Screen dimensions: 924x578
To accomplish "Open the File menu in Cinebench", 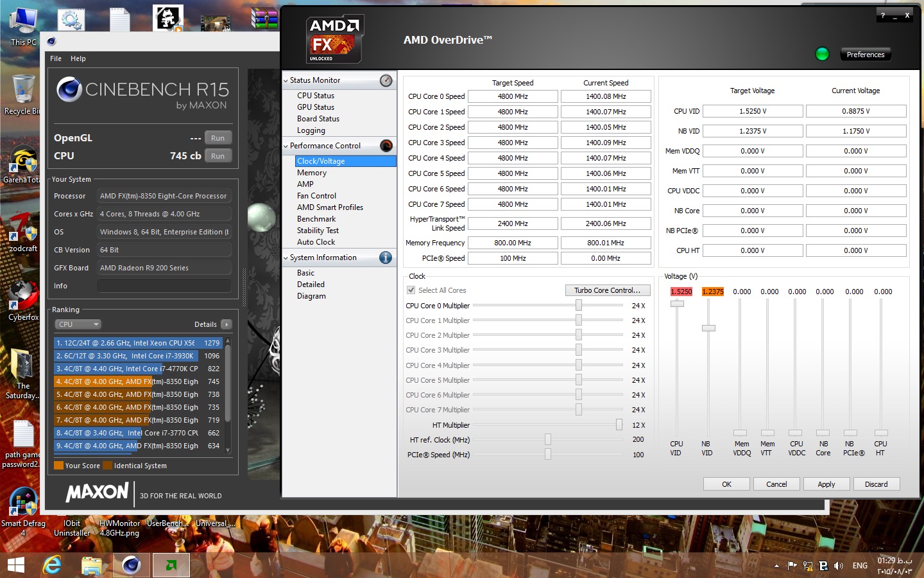I will [55, 58].
